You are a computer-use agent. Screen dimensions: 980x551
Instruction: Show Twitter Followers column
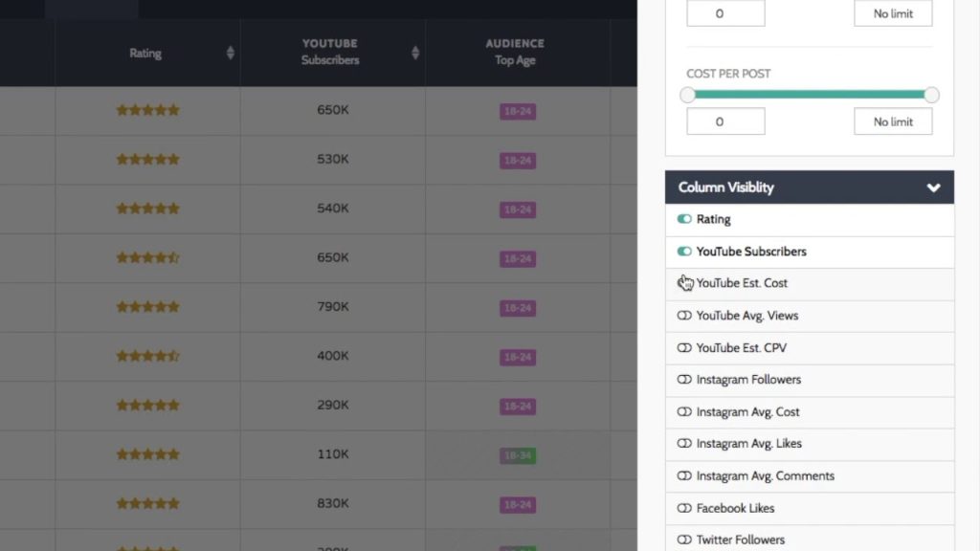(x=684, y=540)
